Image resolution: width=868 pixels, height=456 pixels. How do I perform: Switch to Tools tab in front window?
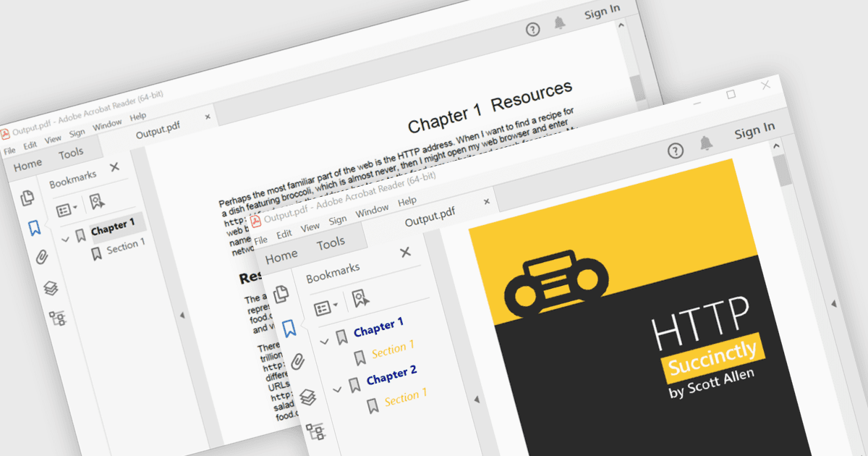tap(331, 243)
